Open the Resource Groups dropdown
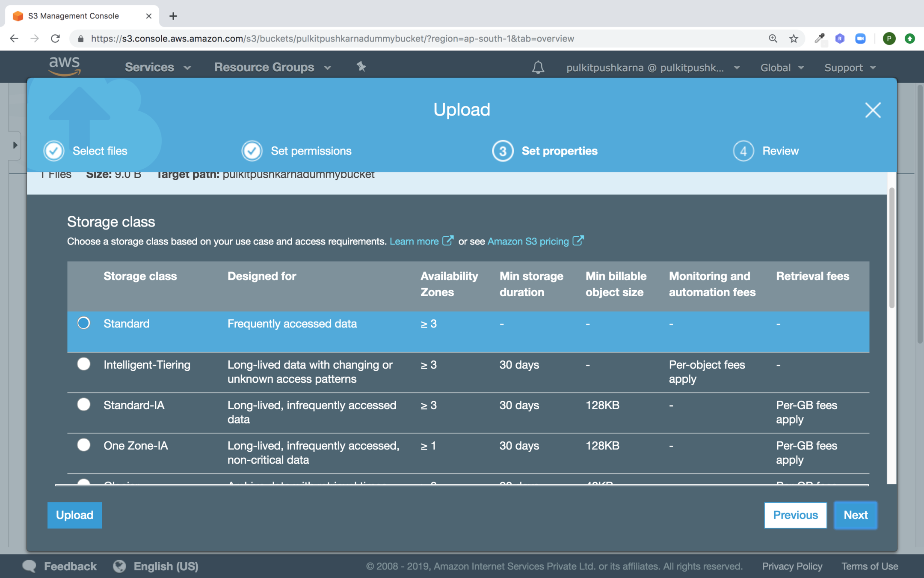Screen dimensions: 924x578 click(x=272, y=67)
